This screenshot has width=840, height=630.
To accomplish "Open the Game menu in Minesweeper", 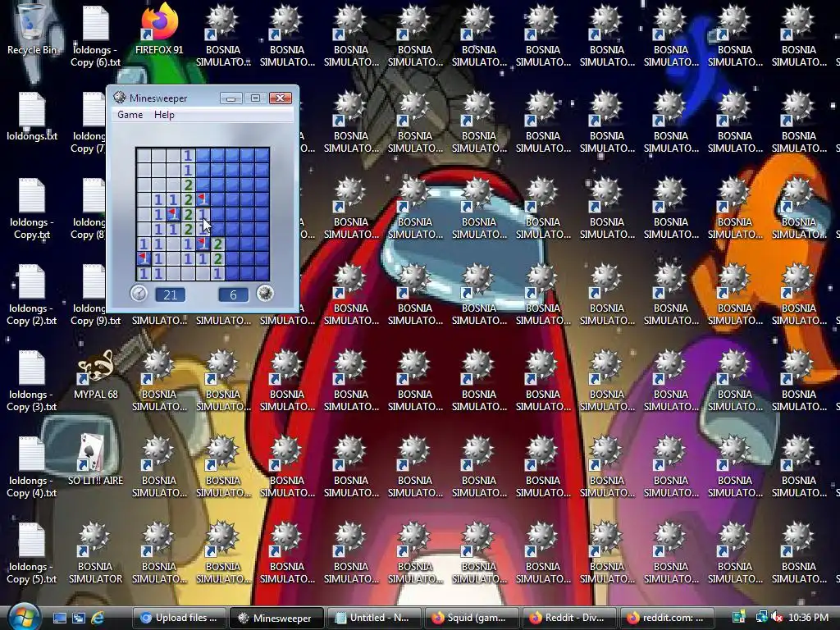I will pyautogui.click(x=130, y=115).
